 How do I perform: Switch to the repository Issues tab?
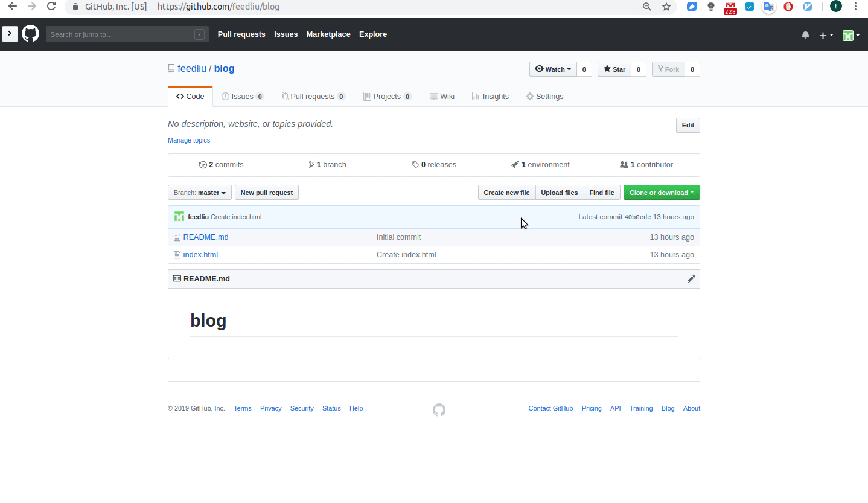[x=243, y=97]
